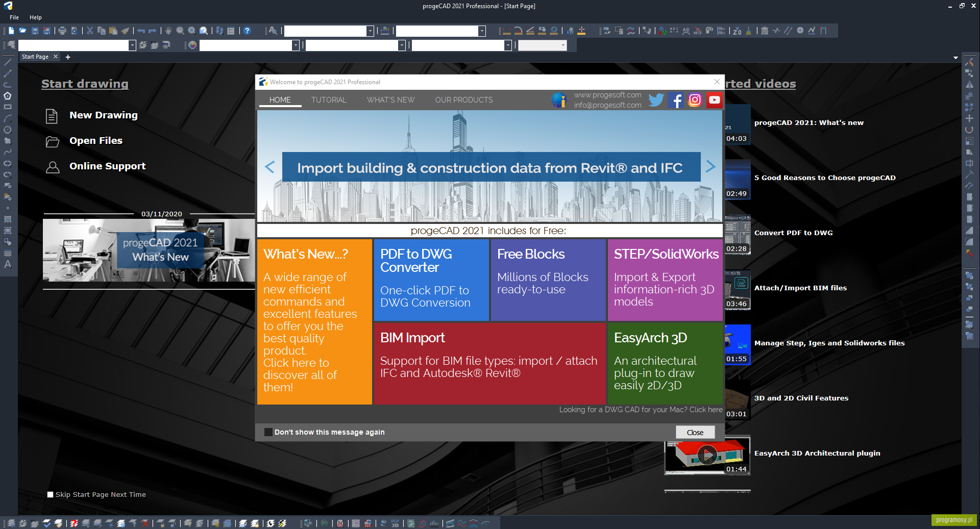Click Online Support link
This screenshot has height=529, width=980.
tap(108, 166)
